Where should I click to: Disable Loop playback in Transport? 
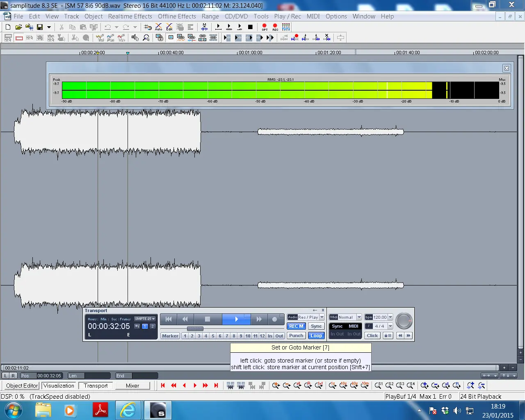click(x=316, y=336)
